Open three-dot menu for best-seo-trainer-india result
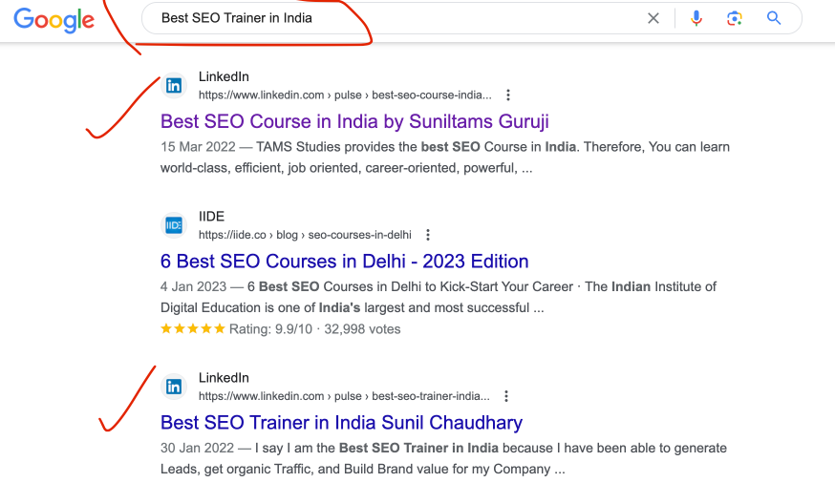This screenshot has height=504, width=835. (506, 396)
